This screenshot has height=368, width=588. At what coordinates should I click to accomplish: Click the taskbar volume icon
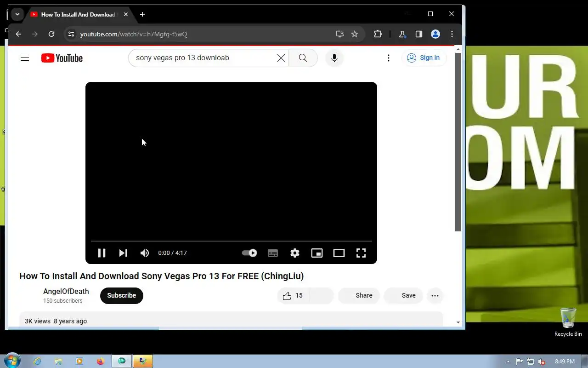[x=542, y=362]
